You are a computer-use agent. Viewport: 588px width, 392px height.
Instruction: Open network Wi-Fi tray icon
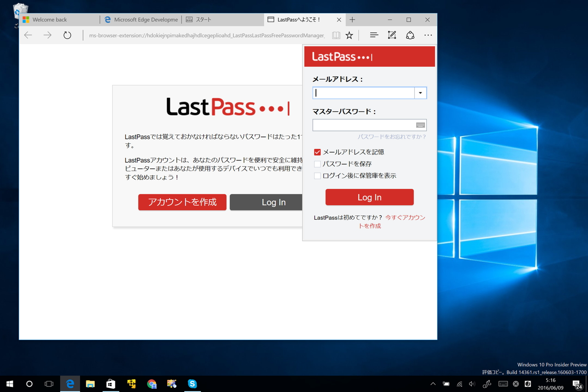tap(459, 384)
